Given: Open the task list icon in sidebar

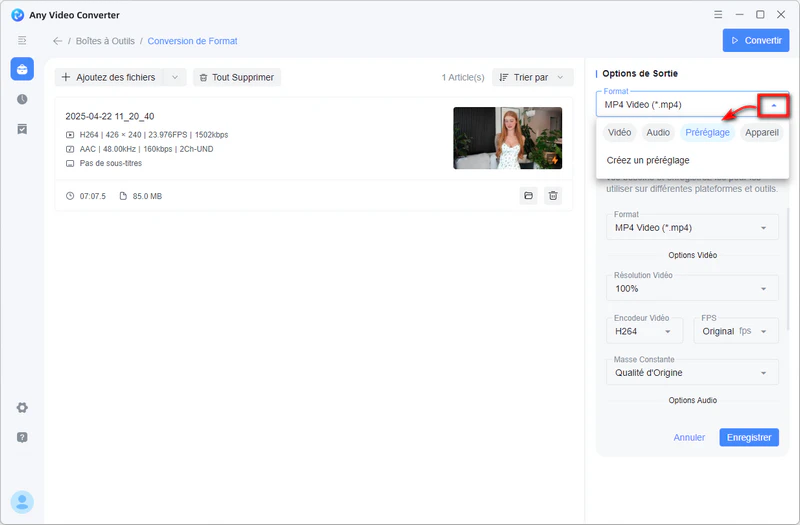Looking at the screenshot, I should [22, 129].
